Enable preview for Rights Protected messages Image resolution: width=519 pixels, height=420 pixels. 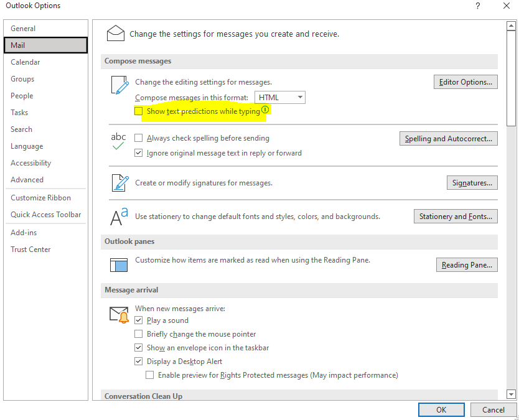pyautogui.click(x=149, y=375)
